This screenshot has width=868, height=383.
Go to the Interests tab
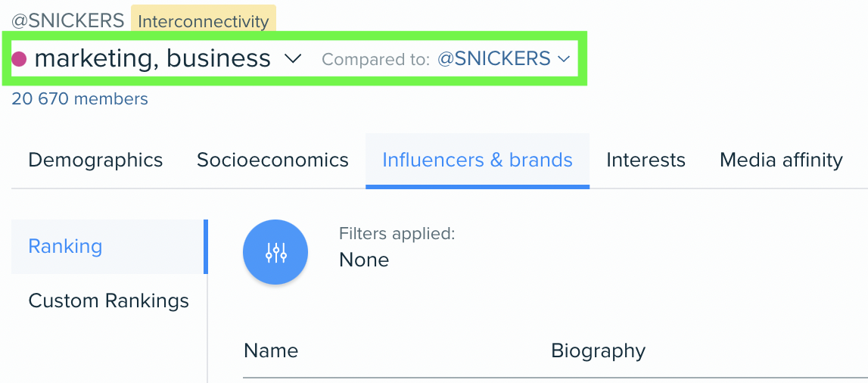click(646, 160)
